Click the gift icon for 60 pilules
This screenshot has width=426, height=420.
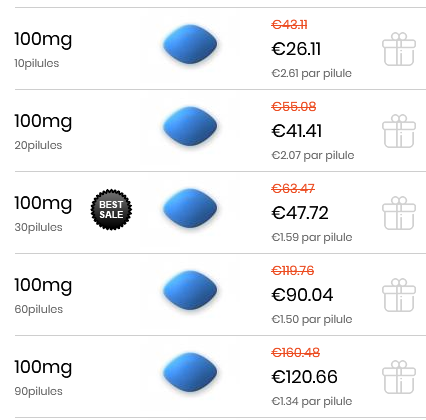click(x=399, y=295)
